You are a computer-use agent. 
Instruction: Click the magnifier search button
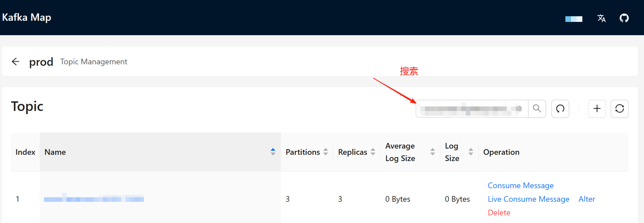tap(537, 109)
